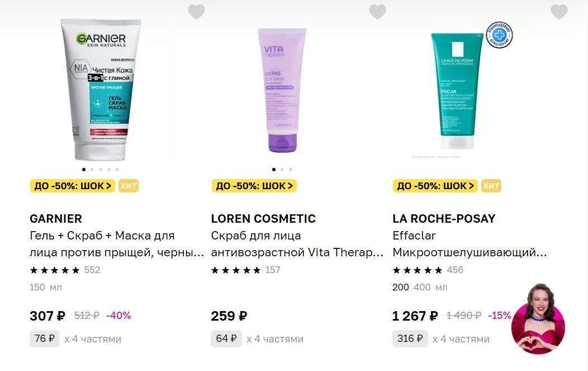
Task: Open GARNIER brand link
Action: (56, 219)
